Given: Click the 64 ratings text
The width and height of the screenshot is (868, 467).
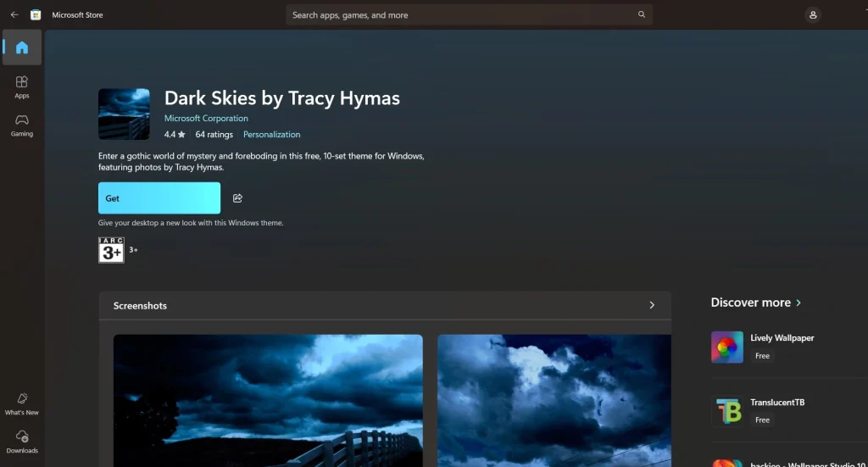Looking at the screenshot, I should coord(214,135).
